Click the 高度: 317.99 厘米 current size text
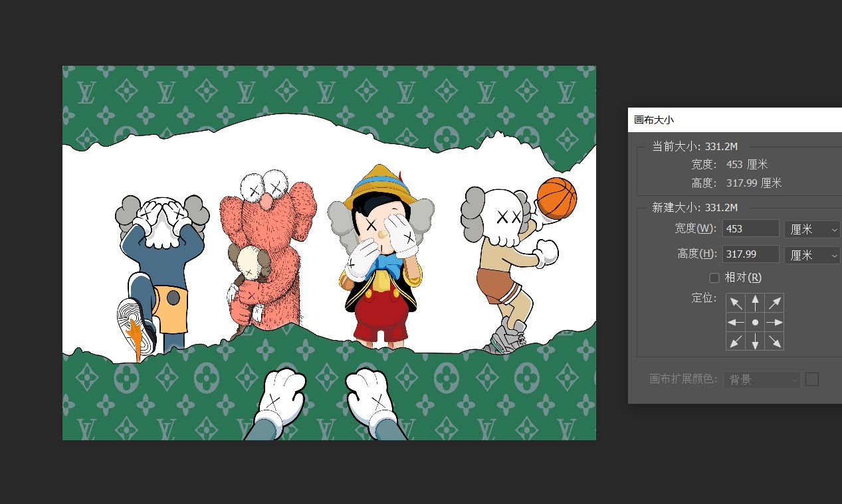Screen dimensions: 842x504 tap(736, 183)
